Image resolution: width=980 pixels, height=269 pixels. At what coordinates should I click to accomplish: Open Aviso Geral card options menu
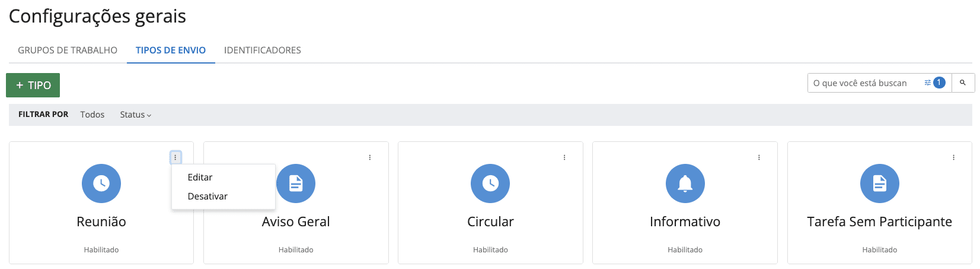tap(370, 157)
